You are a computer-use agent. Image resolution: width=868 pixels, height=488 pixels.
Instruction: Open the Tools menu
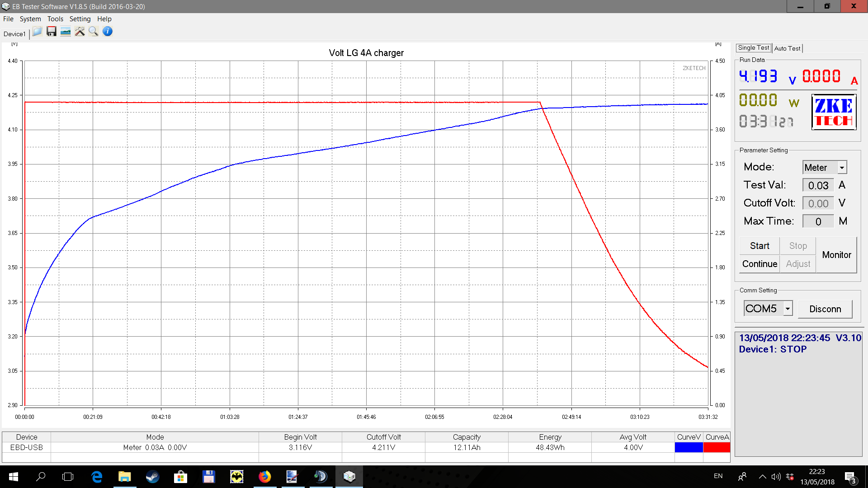coord(55,19)
